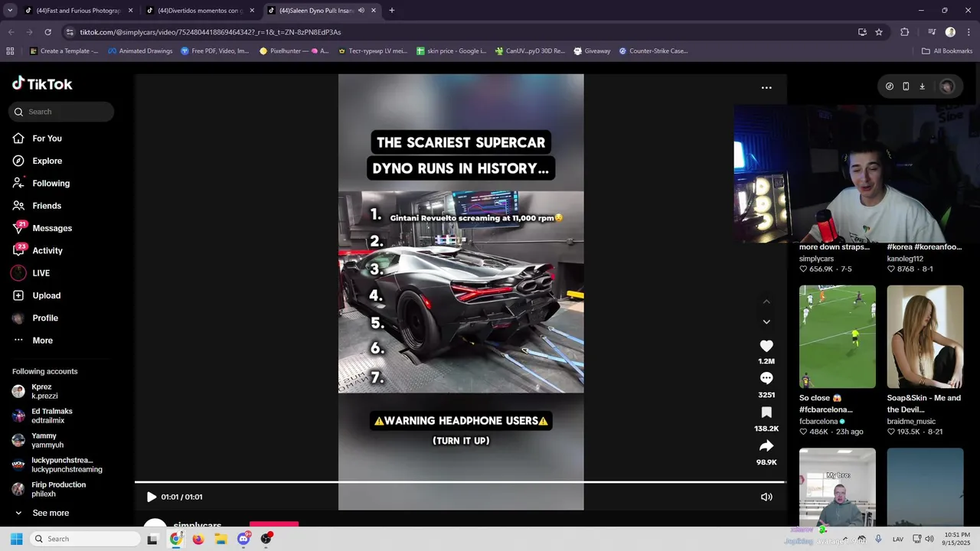
Task: Switch to Fast and Furious tab
Action: 78,11
